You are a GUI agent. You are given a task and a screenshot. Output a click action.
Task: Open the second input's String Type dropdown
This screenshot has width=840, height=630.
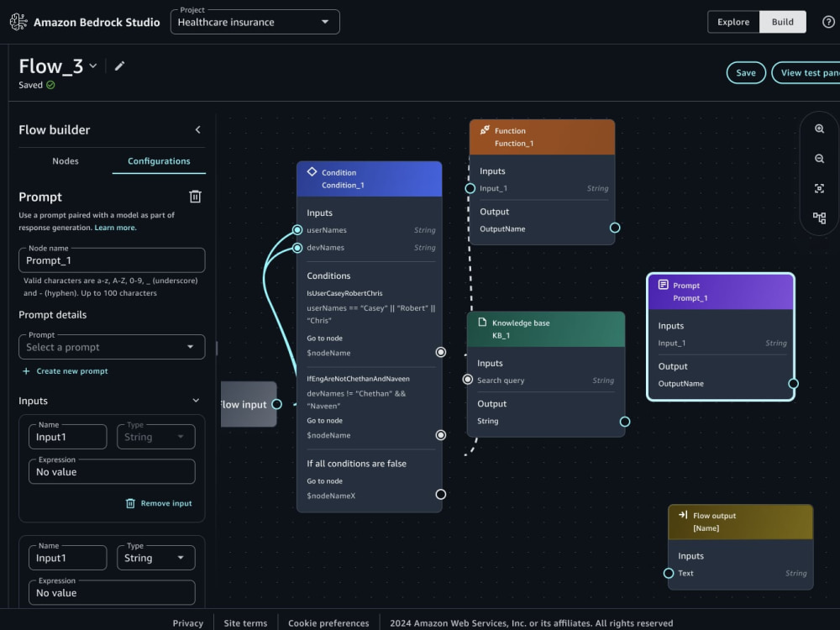pos(156,558)
